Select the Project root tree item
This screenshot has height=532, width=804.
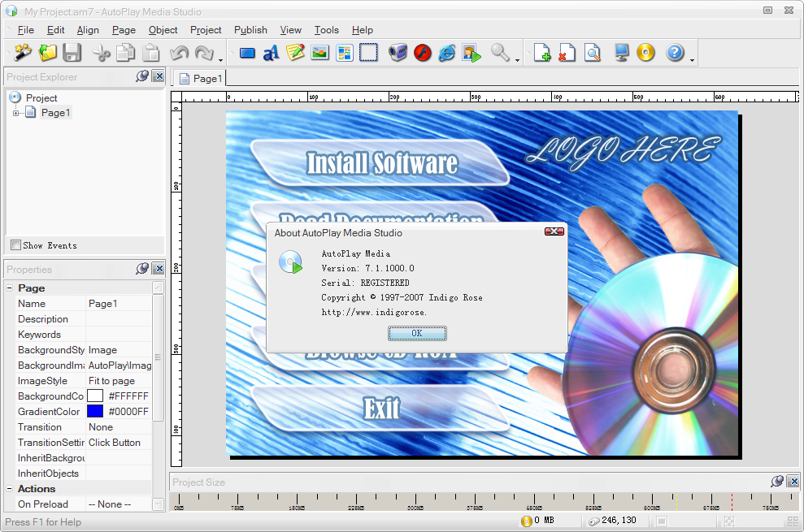tap(41, 98)
